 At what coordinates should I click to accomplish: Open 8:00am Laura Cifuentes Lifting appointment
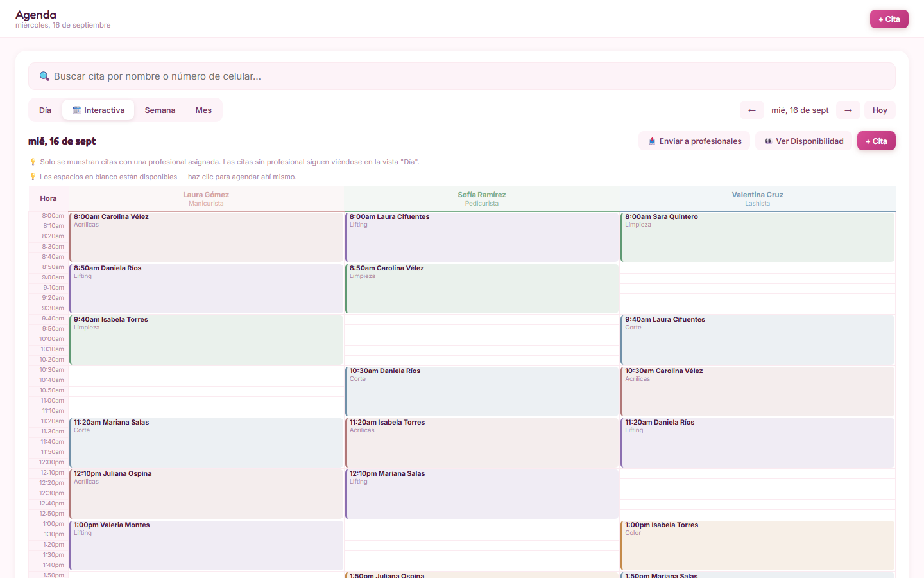tap(482, 237)
